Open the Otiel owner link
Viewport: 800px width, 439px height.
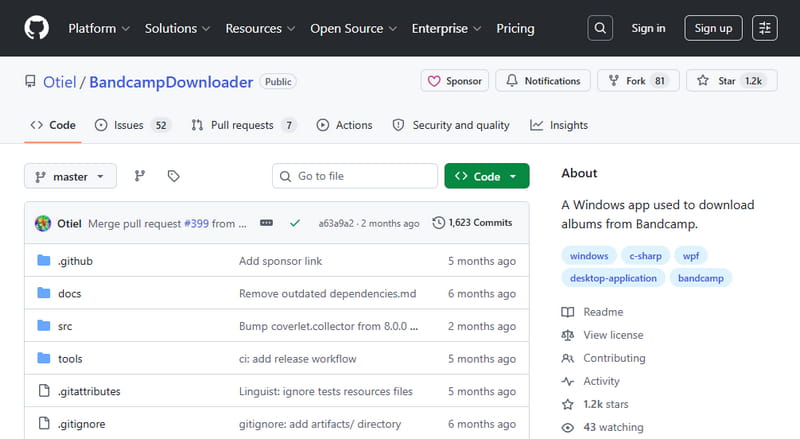click(59, 82)
